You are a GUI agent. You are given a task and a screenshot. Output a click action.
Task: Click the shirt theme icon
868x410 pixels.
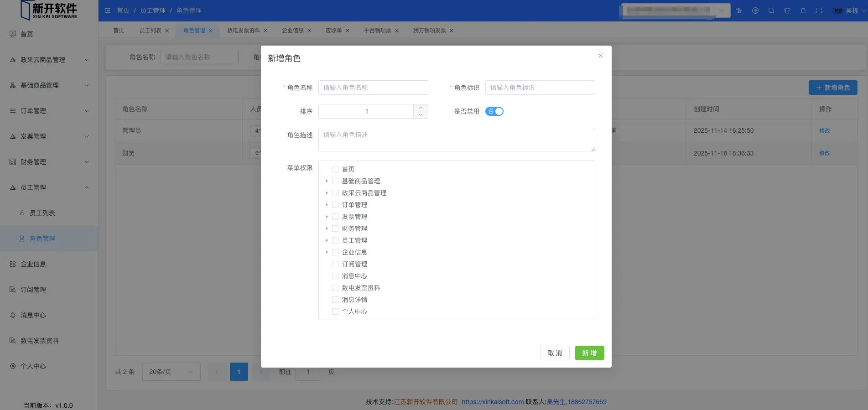[x=787, y=10]
